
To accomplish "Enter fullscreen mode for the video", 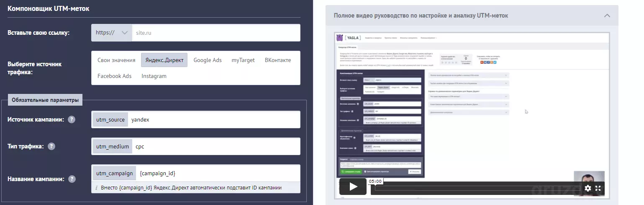I will [598, 188].
